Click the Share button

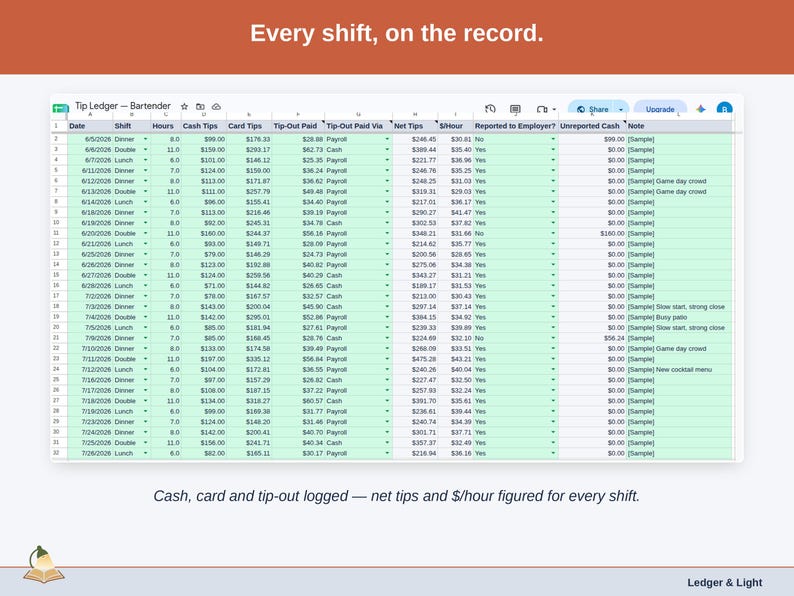(592, 109)
